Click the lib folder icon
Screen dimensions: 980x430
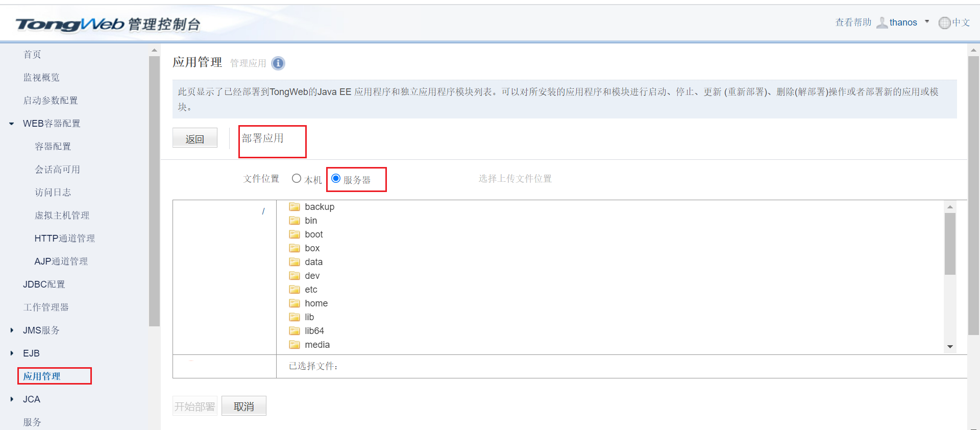[x=295, y=317]
